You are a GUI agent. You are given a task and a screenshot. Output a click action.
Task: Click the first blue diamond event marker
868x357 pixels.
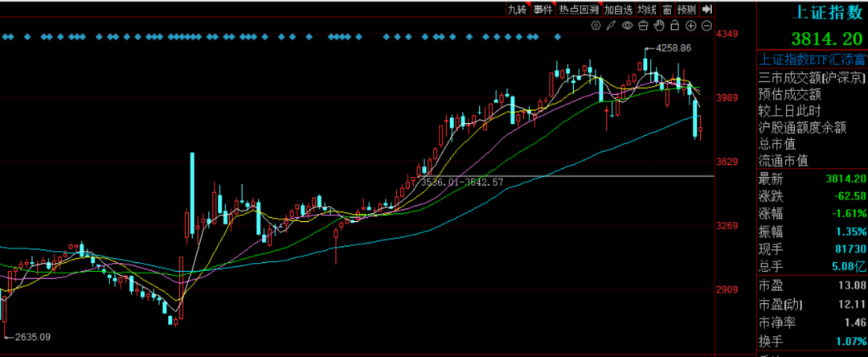tap(6, 37)
